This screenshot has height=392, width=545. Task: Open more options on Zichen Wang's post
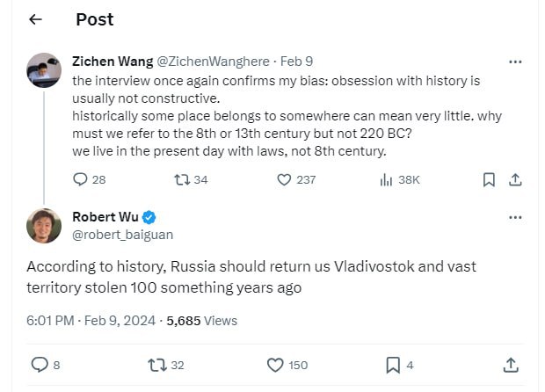point(515,62)
